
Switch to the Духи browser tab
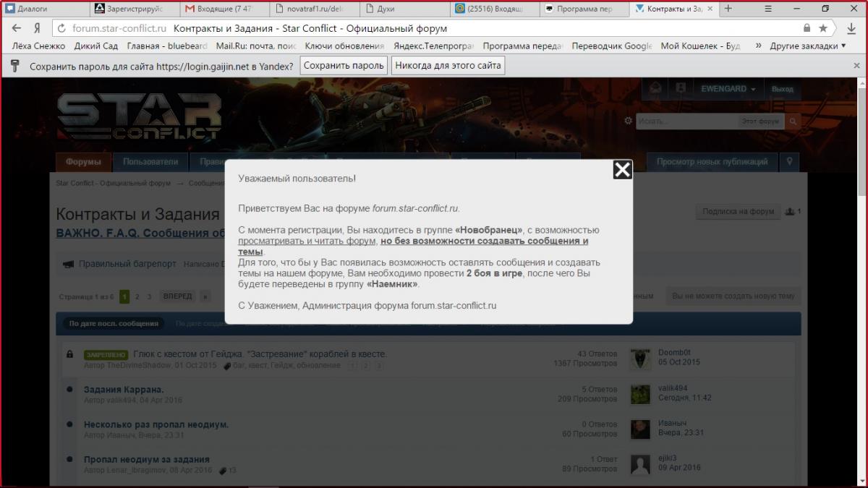[404, 9]
